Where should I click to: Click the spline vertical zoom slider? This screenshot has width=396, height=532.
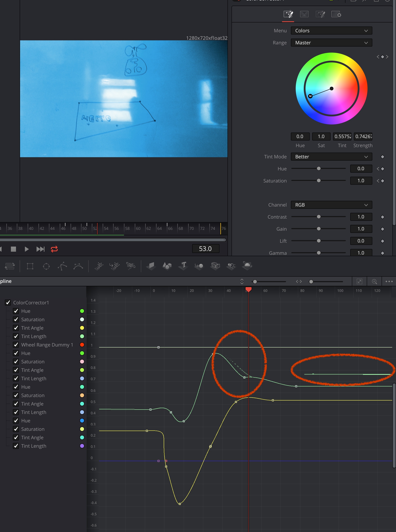pyautogui.click(x=269, y=282)
